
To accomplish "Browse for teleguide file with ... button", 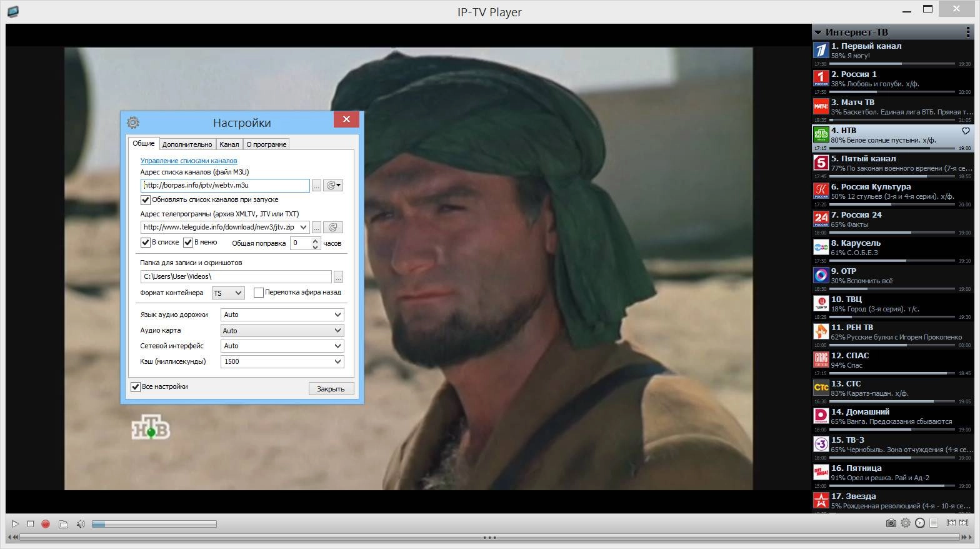I will 316,228.
